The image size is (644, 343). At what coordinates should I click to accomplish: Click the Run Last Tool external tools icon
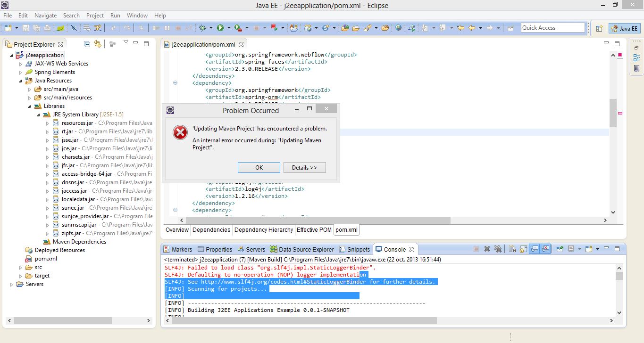237,28
